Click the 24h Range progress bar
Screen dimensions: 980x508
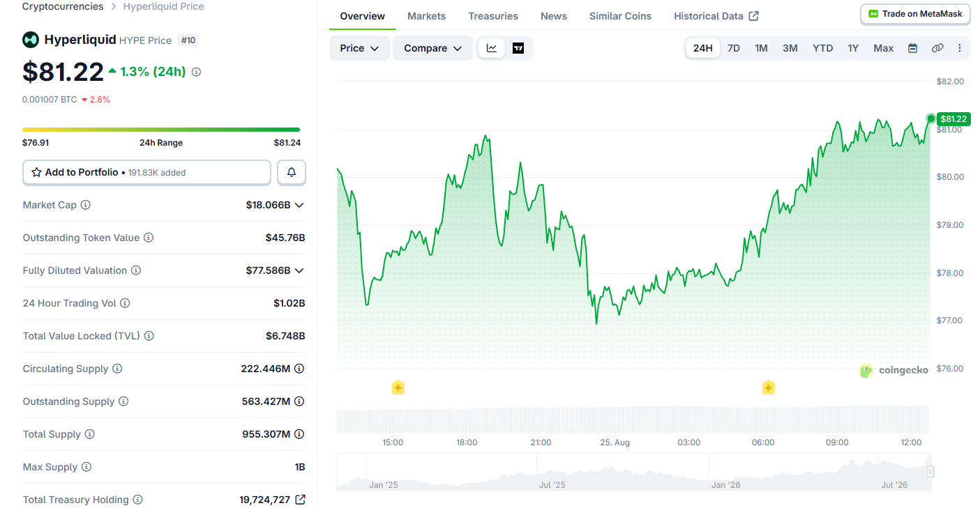161,130
